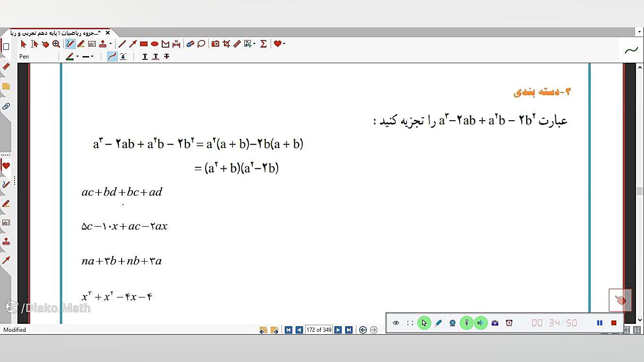Image resolution: width=644 pixels, height=362 pixels.
Task: Click the Sigma formula tool
Action: pyautogui.click(x=264, y=44)
